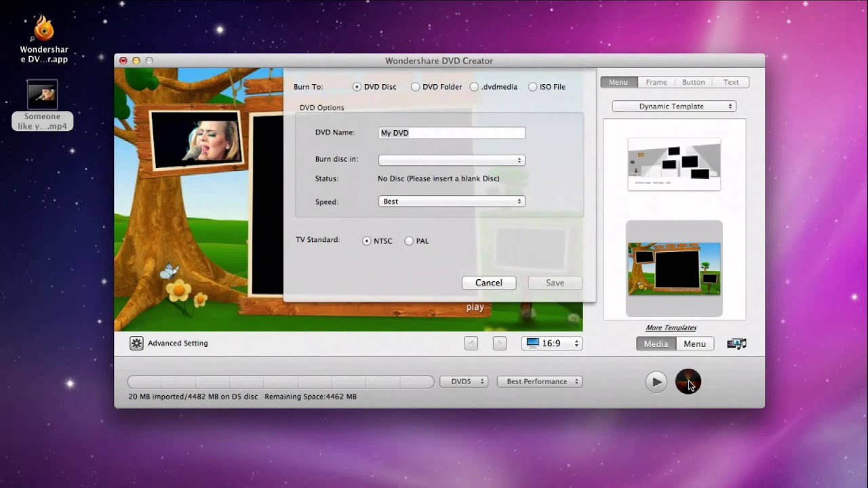The image size is (868, 488).
Task: Select the tree landscape template thumbnail
Action: click(x=674, y=268)
